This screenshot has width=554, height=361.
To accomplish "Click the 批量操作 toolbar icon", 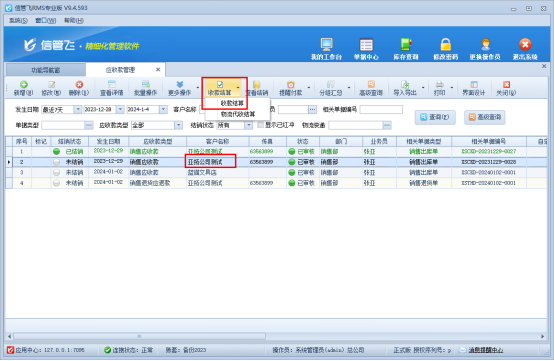I will (146, 88).
